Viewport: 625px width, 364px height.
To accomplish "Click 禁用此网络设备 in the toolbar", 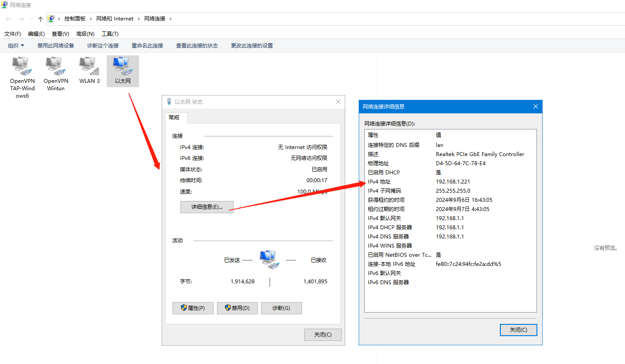I will pos(56,45).
